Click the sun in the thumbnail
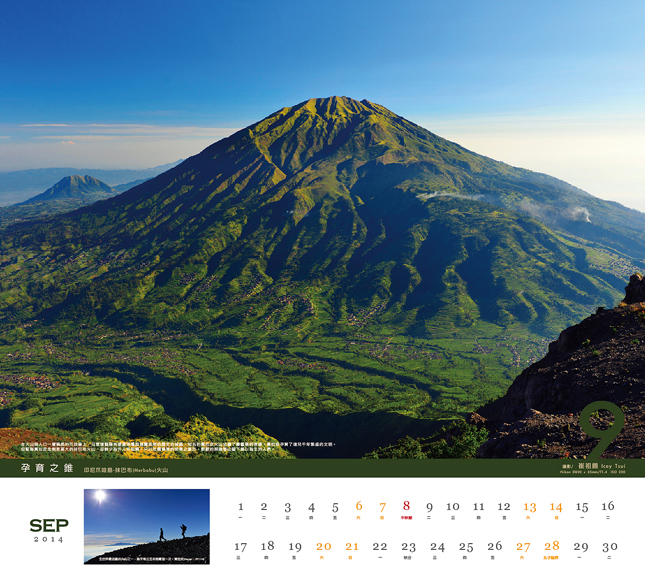The height and width of the screenshot is (576, 645). [100, 495]
